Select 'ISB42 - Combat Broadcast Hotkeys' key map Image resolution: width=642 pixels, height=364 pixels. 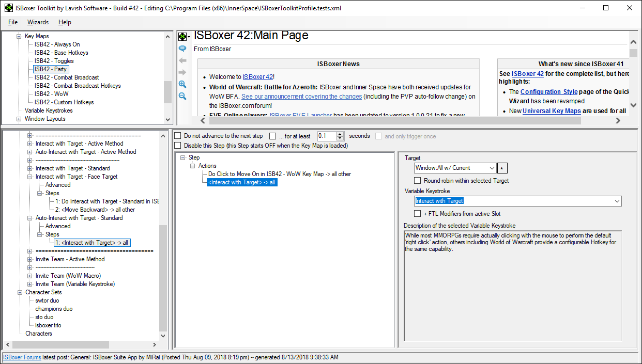pyautogui.click(x=78, y=86)
